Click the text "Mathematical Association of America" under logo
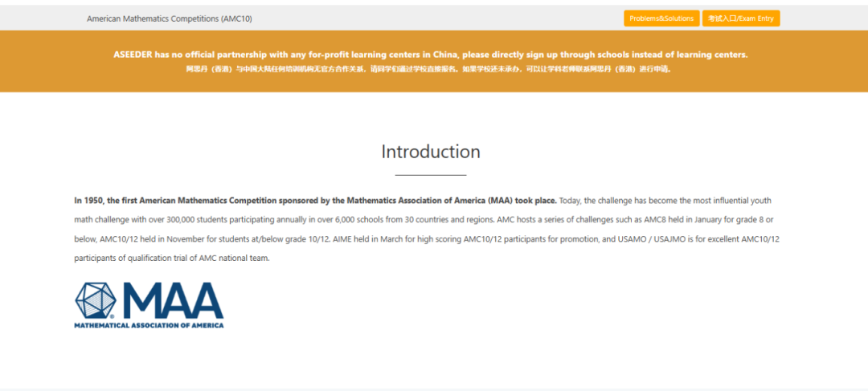Viewport: 868px width, 391px height. point(149,325)
